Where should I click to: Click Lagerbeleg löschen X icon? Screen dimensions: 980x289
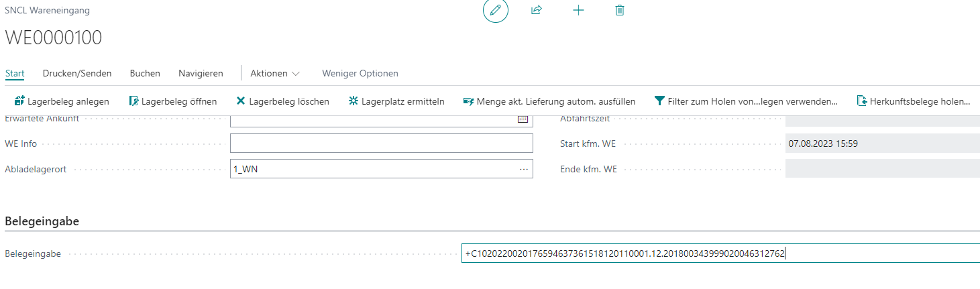[x=241, y=101]
